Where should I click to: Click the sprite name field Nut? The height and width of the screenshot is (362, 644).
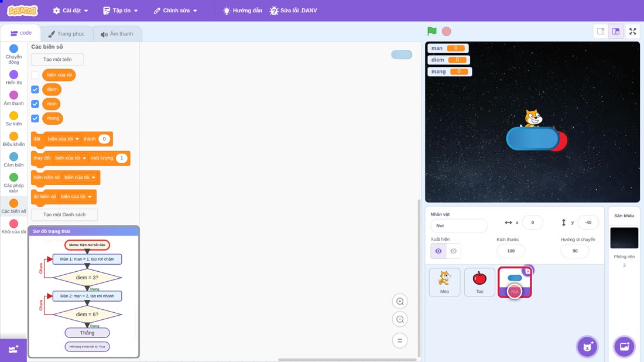click(x=459, y=226)
